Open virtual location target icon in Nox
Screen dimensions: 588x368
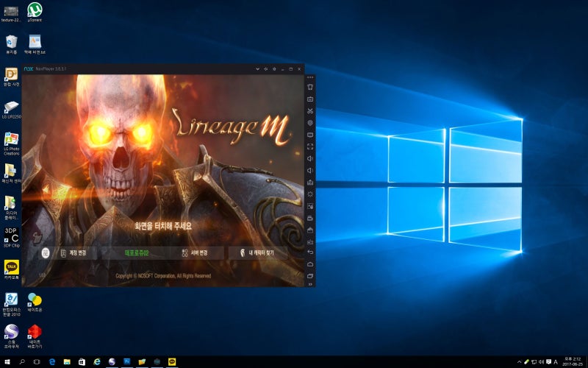[x=310, y=123]
